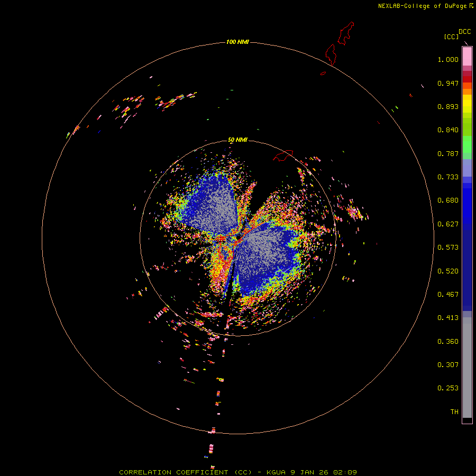Click the 0.413 color scale value

pyautogui.click(x=448, y=318)
